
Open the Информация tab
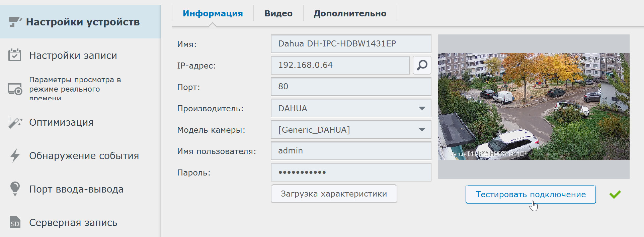click(x=213, y=13)
